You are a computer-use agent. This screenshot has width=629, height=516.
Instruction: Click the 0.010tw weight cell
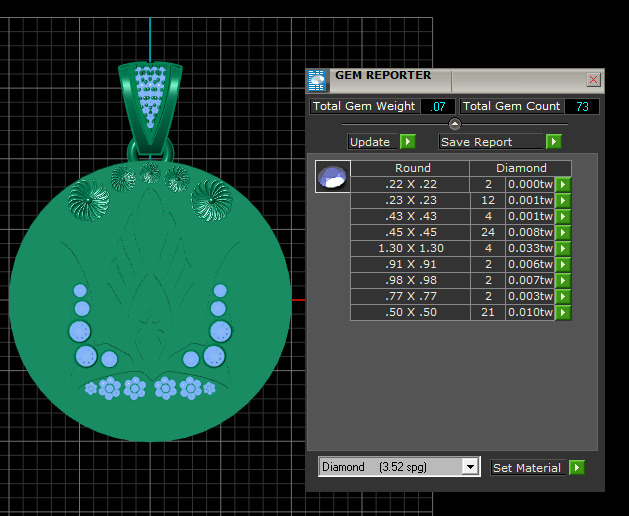pos(530,313)
